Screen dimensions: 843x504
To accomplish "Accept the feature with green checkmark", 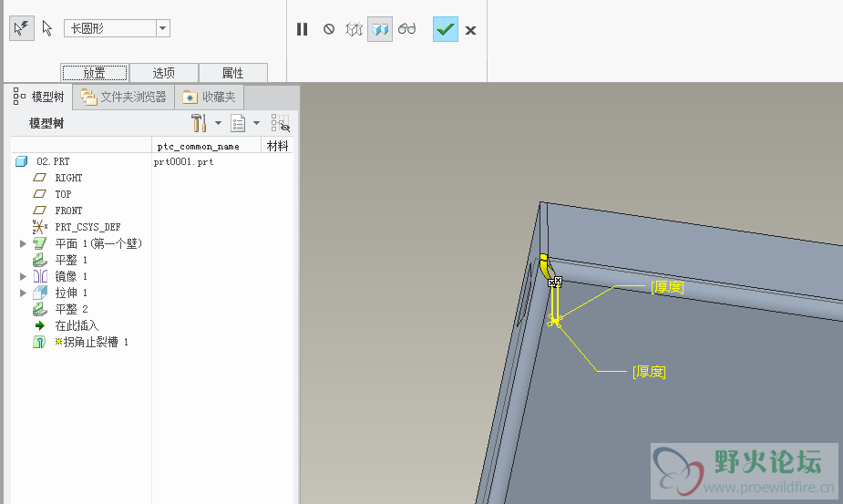I will pyautogui.click(x=446, y=29).
